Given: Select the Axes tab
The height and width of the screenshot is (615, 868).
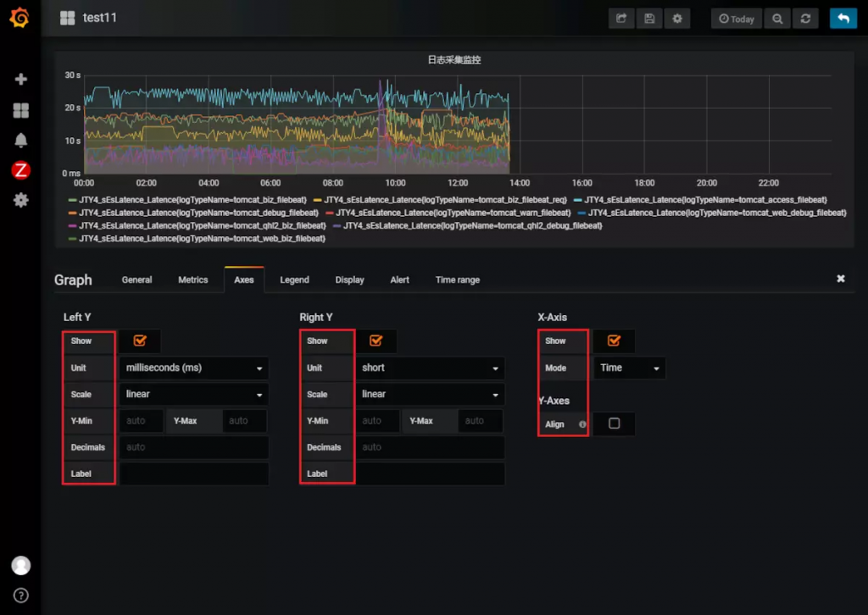Looking at the screenshot, I should [x=244, y=280].
